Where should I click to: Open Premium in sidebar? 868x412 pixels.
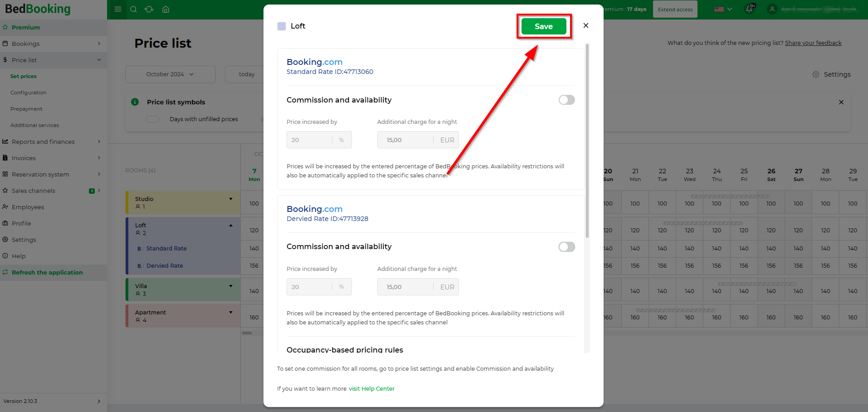54,27
